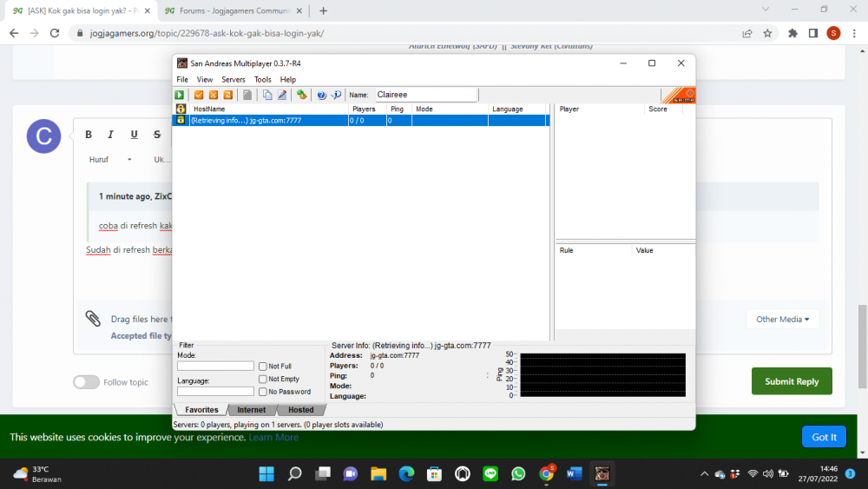
Task: Apply Underline in the forum reply editor
Action: 134,135
